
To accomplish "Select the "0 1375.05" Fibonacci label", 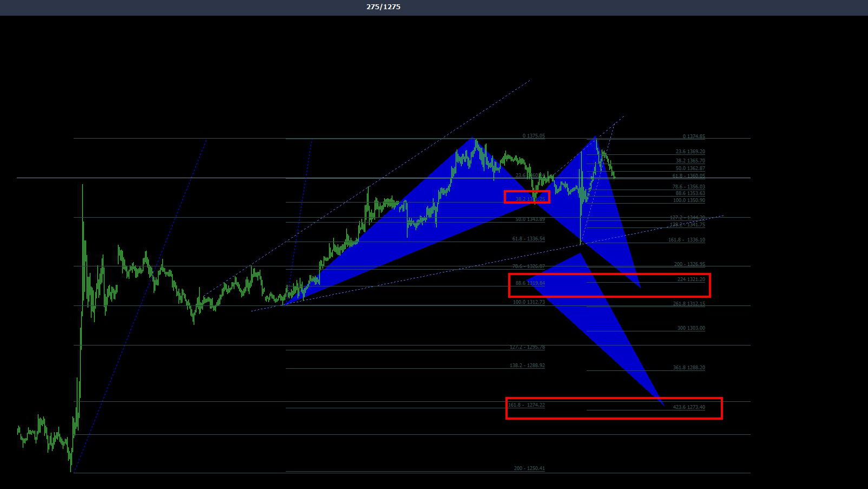I will click(534, 136).
